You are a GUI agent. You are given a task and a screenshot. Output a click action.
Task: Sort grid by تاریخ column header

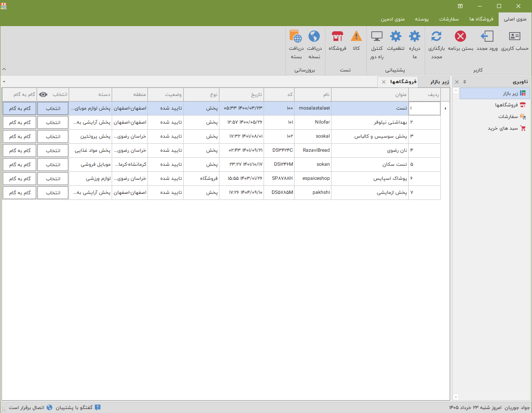(x=241, y=95)
